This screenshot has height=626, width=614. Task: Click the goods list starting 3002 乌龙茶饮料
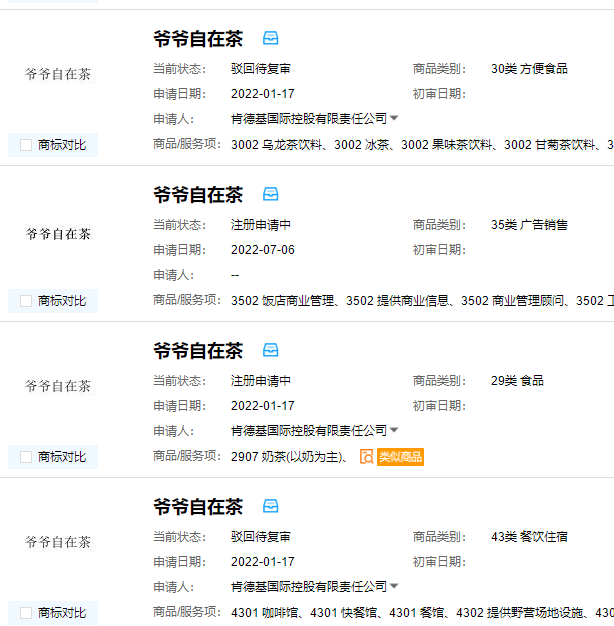point(422,145)
